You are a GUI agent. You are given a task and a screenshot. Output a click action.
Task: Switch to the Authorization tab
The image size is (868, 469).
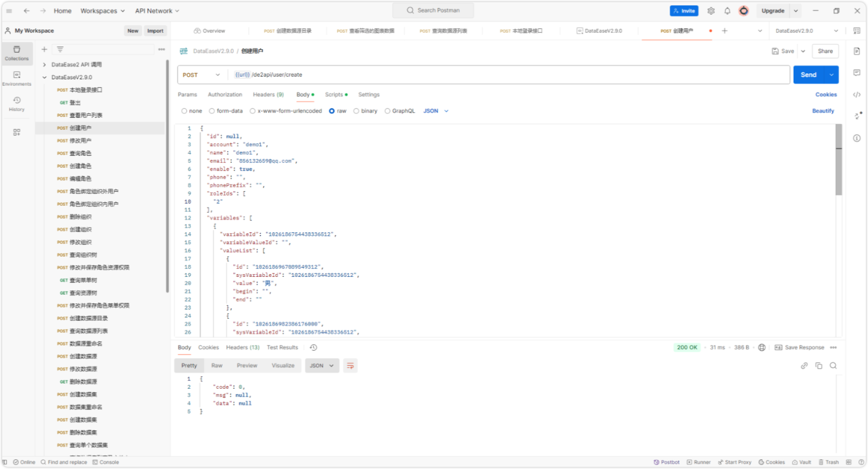225,95
